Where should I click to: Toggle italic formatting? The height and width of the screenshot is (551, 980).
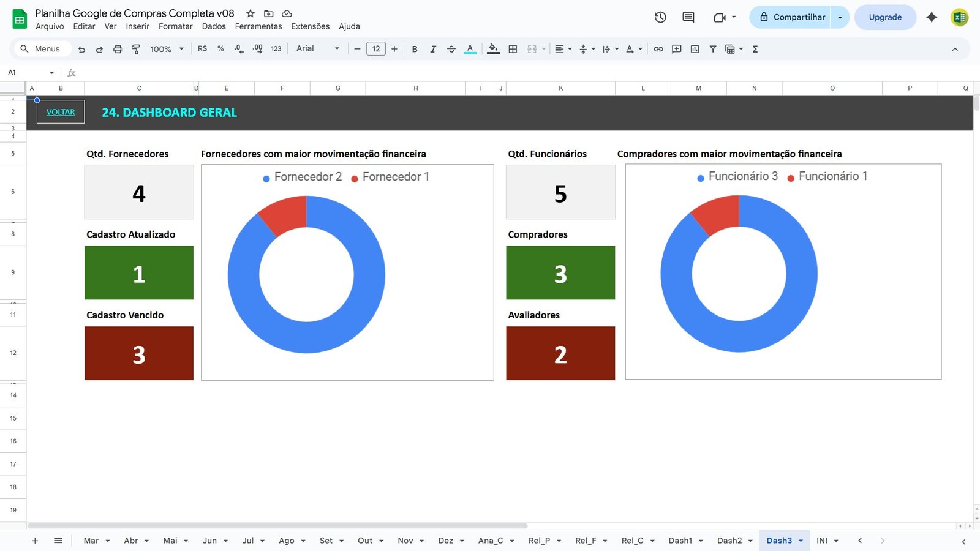click(433, 48)
